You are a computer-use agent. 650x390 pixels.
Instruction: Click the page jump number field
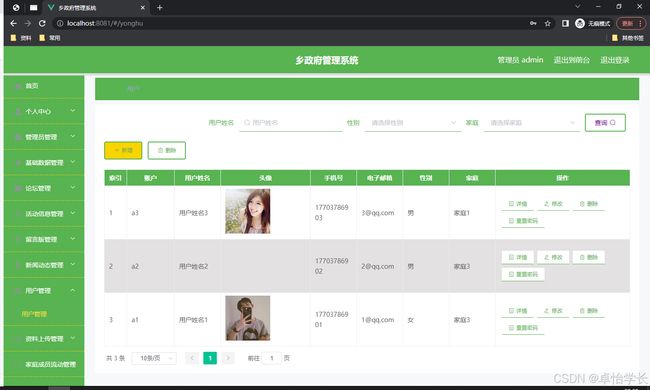(x=272, y=358)
